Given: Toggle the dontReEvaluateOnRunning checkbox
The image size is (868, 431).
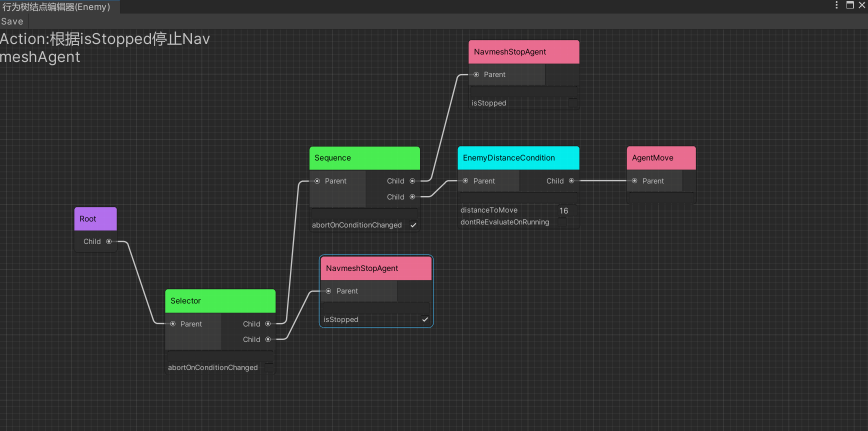Looking at the screenshot, I should click(562, 222).
